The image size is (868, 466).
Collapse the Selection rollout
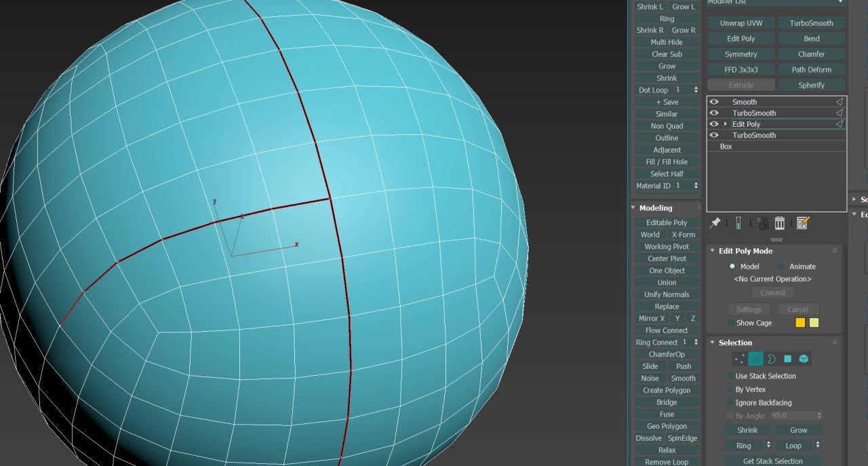point(713,343)
